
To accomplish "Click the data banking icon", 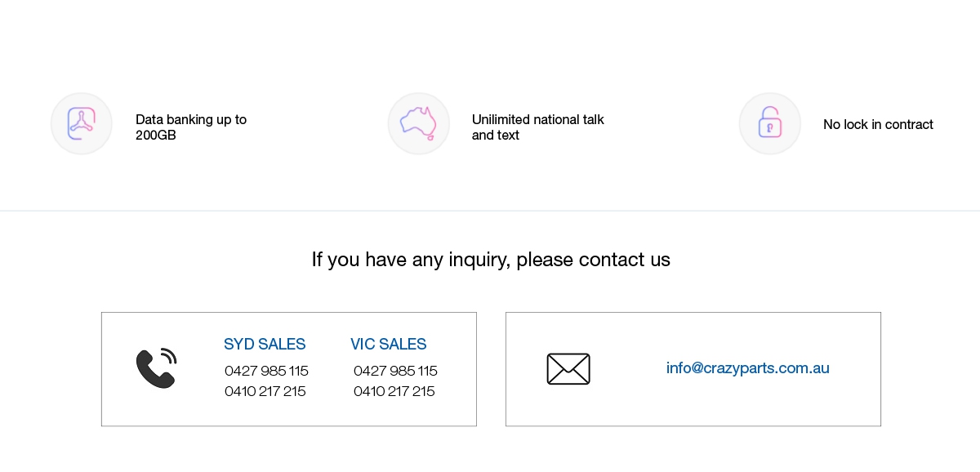I will click(x=82, y=124).
